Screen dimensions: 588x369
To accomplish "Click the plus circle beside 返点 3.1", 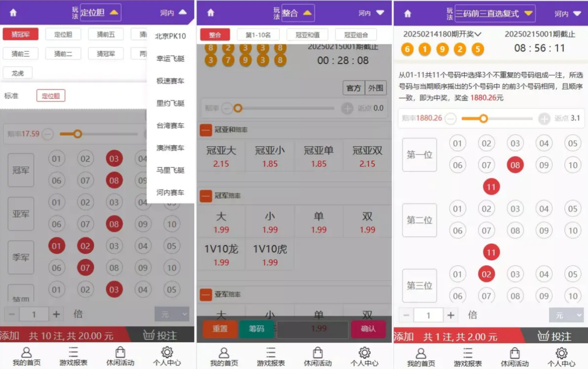I will coord(544,119).
